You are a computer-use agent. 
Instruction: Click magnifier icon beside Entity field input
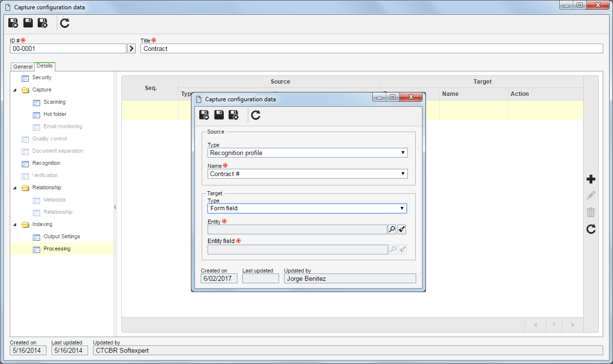pos(393,250)
